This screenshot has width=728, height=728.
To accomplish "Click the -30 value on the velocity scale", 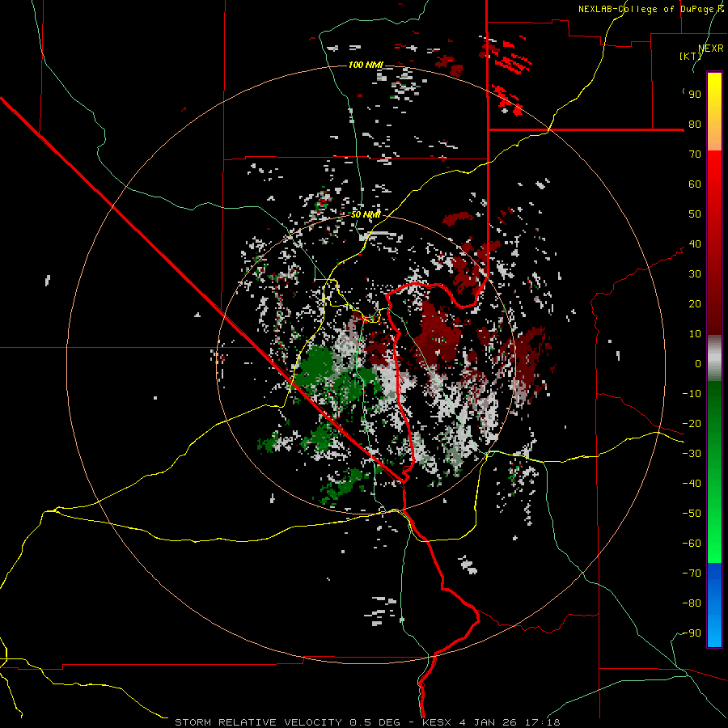I will tap(692, 454).
